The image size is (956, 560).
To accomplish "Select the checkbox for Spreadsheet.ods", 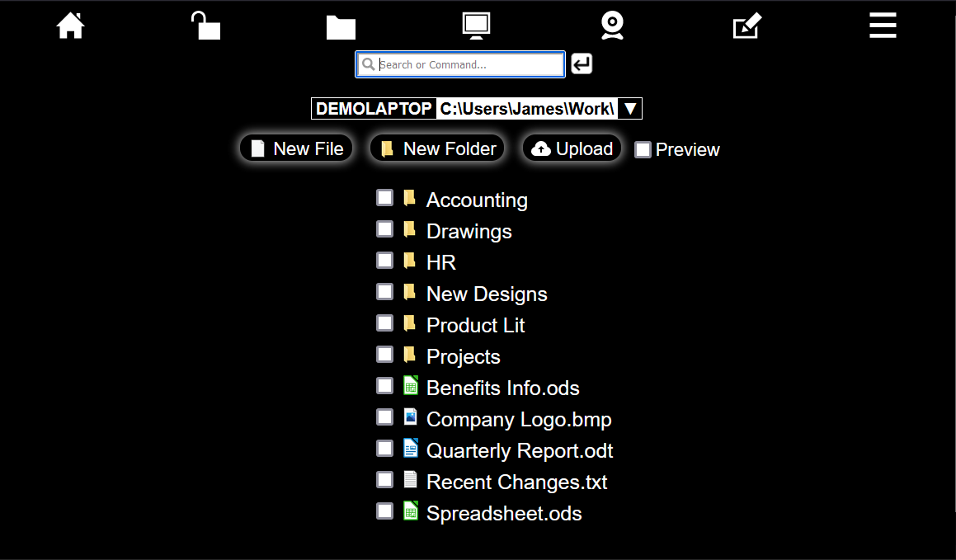I will pos(384,511).
